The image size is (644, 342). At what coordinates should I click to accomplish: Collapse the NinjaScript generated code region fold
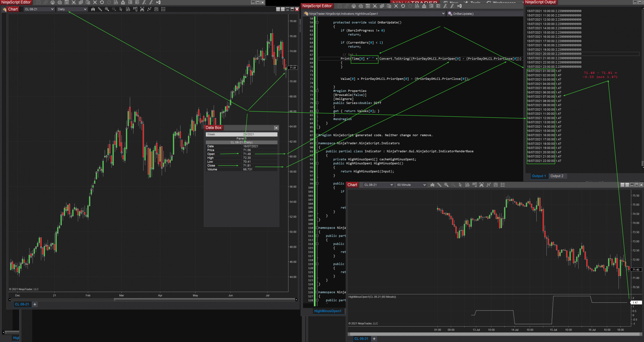click(x=317, y=135)
